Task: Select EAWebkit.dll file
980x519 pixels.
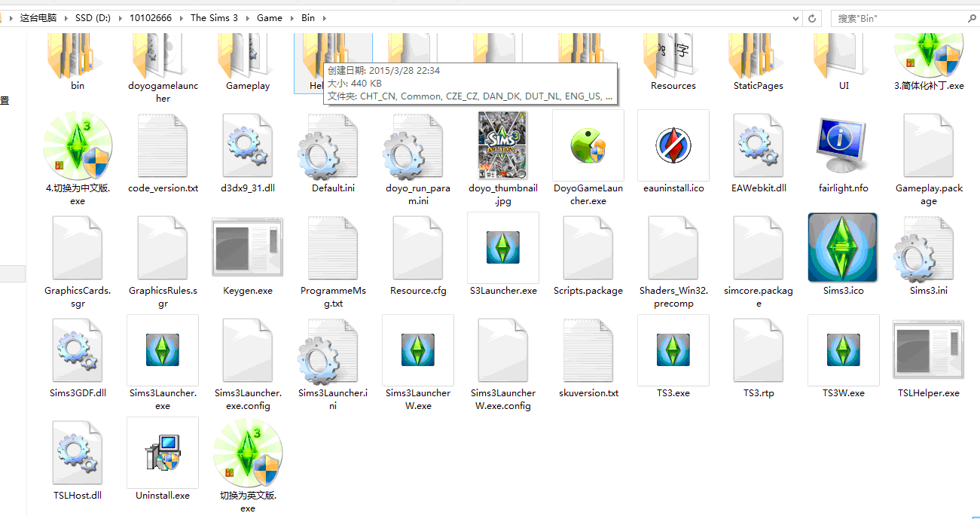Action: [x=759, y=153]
